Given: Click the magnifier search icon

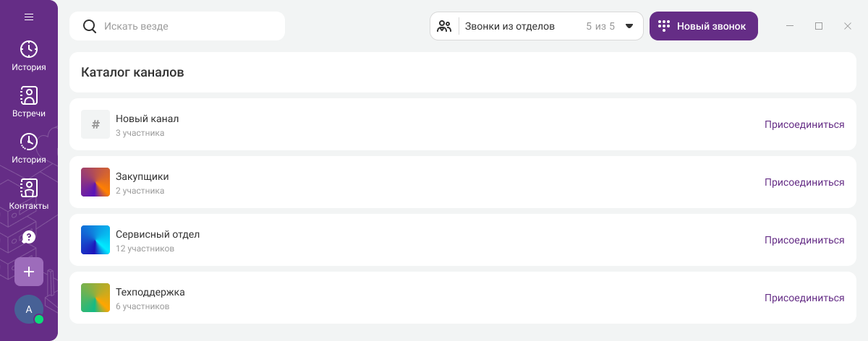Looking at the screenshot, I should (x=90, y=26).
